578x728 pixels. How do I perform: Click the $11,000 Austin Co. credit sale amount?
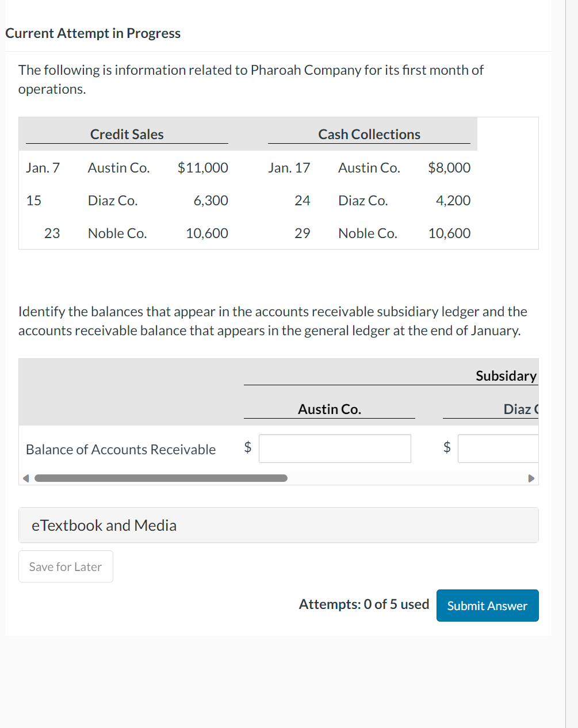[202, 167]
